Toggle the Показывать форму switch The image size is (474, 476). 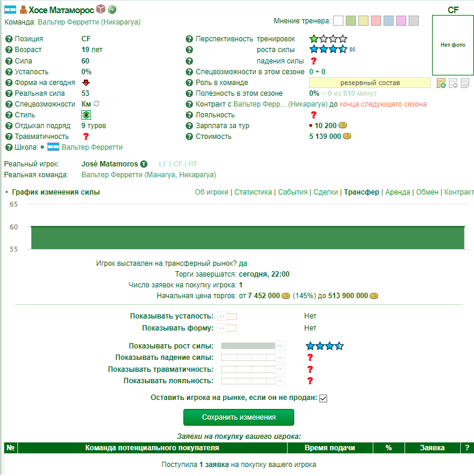[227, 328]
